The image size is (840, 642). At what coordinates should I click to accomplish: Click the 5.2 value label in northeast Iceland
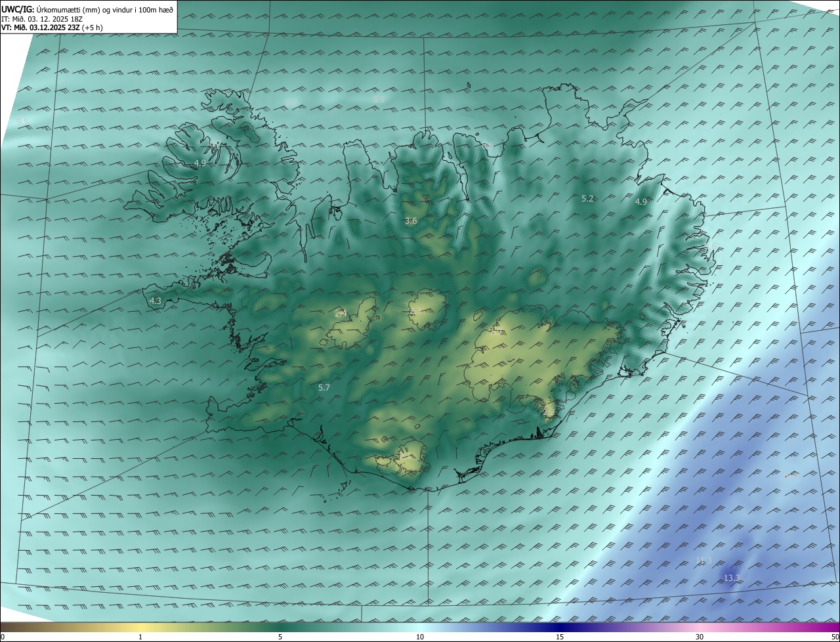point(587,198)
